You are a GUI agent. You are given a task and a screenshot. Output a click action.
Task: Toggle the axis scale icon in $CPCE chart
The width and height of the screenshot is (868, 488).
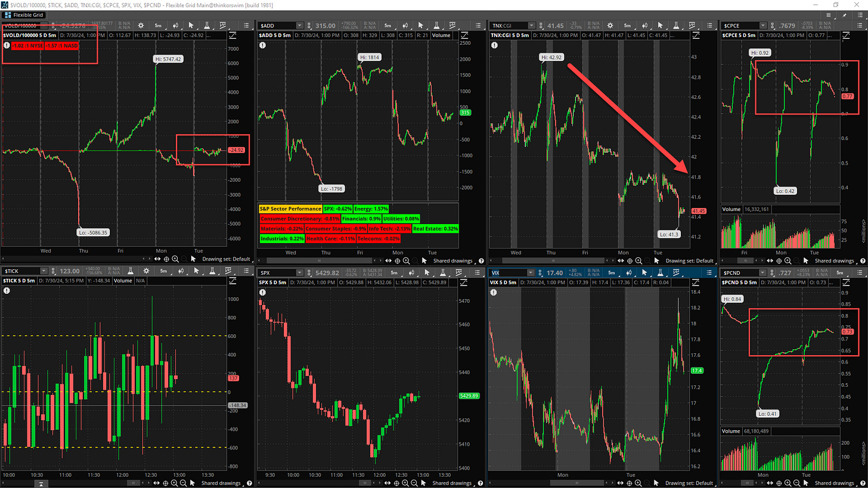click(861, 37)
